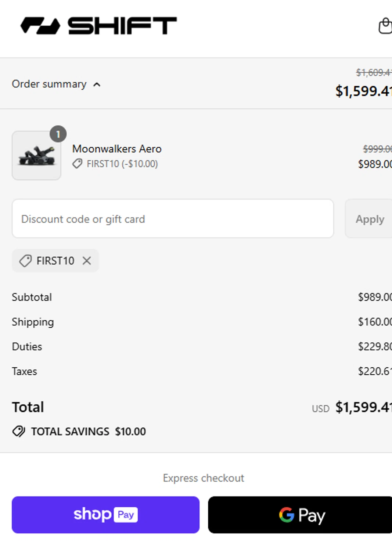Click the SHIFT logo
This screenshot has height=551, width=392.
(x=98, y=26)
